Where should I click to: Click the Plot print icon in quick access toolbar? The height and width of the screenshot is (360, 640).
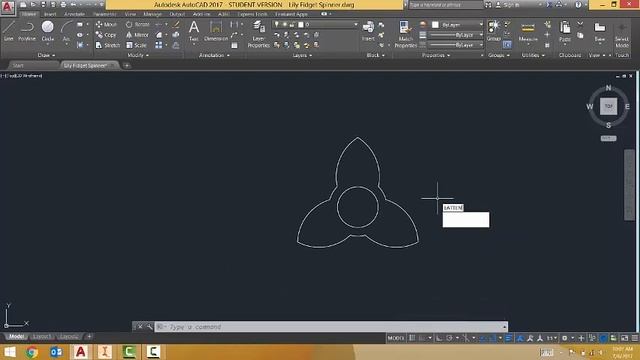pos(63,4)
